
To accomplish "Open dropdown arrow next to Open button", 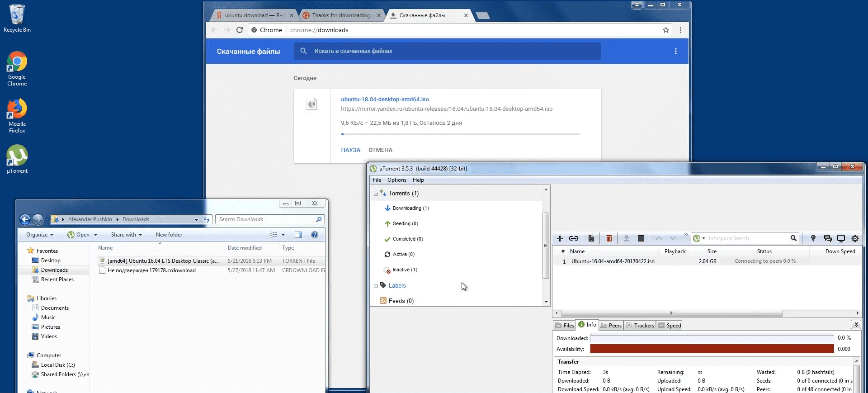I will [x=95, y=235].
